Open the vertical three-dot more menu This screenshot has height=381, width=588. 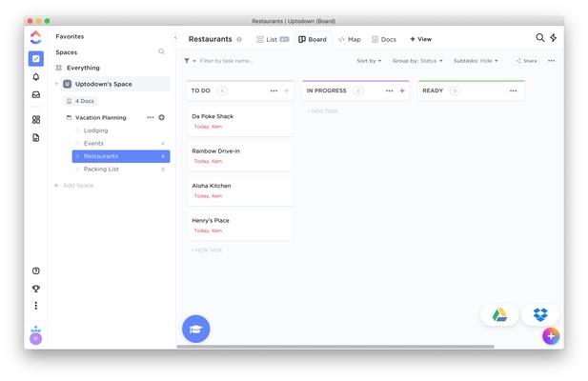pyautogui.click(x=36, y=306)
